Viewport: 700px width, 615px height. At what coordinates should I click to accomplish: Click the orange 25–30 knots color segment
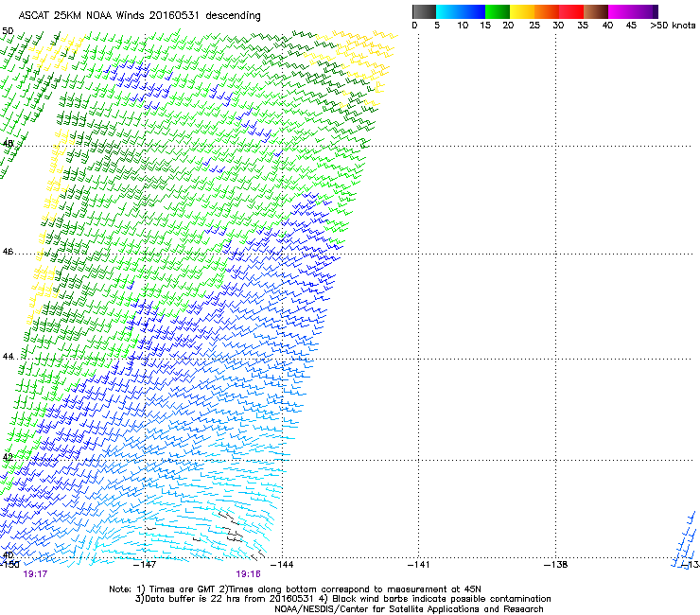pyautogui.click(x=547, y=11)
